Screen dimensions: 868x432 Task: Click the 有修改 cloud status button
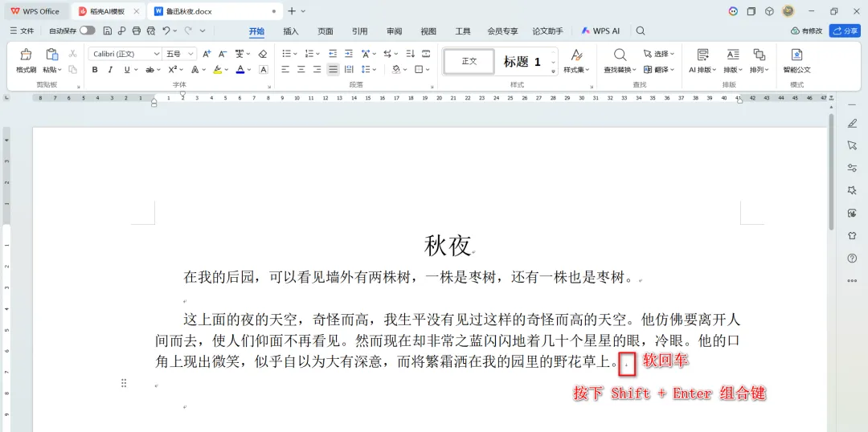(x=807, y=31)
